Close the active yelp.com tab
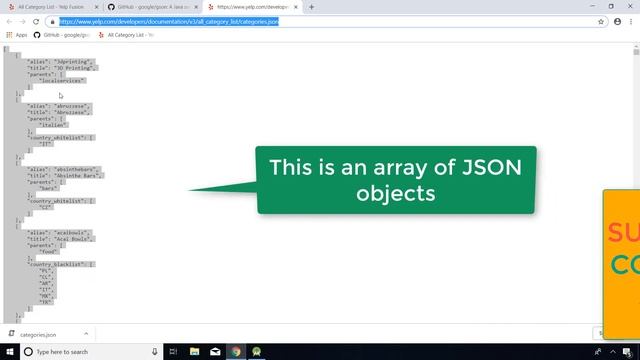Viewport: 640px width, 360px height. (296, 7)
